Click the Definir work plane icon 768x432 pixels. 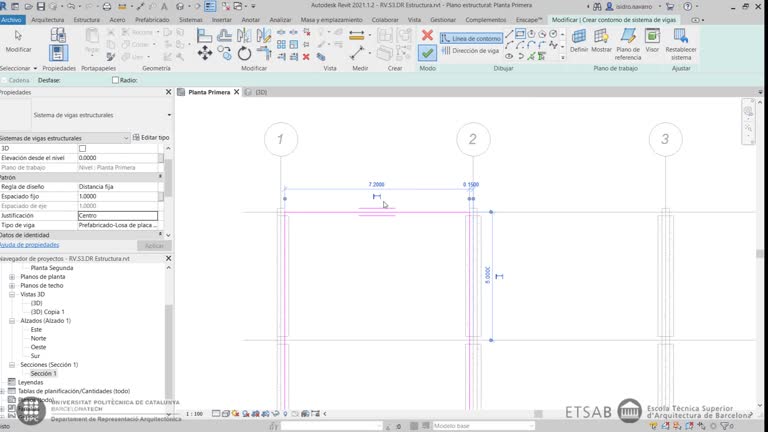tap(579, 37)
